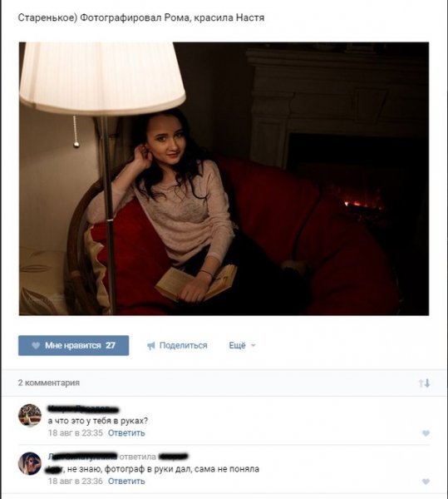Open the first commenter's blurred profile name

pos(83,408)
